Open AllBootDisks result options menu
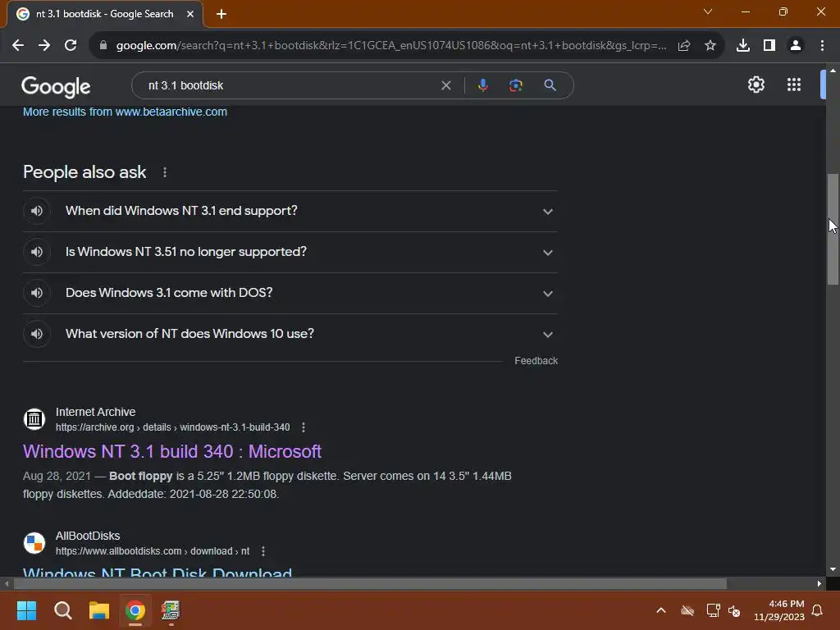Viewport: 840px width, 630px height. pyautogui.click(x=263, y=551)
